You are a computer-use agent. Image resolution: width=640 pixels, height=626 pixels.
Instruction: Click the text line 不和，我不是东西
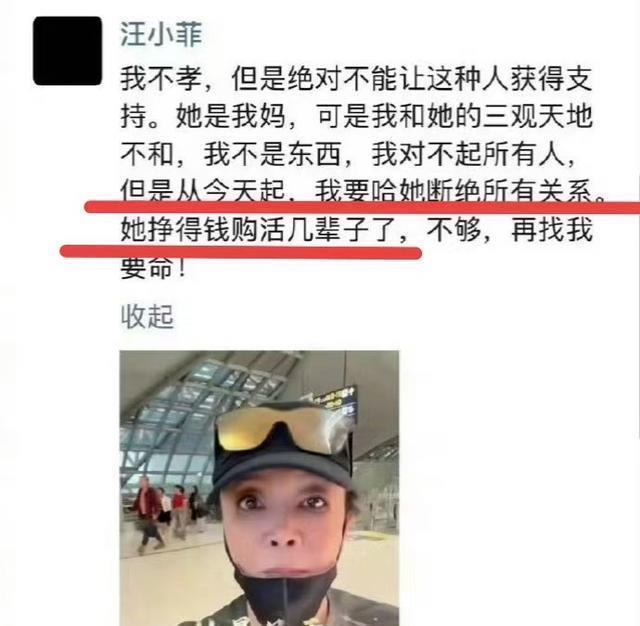(348, 154)
